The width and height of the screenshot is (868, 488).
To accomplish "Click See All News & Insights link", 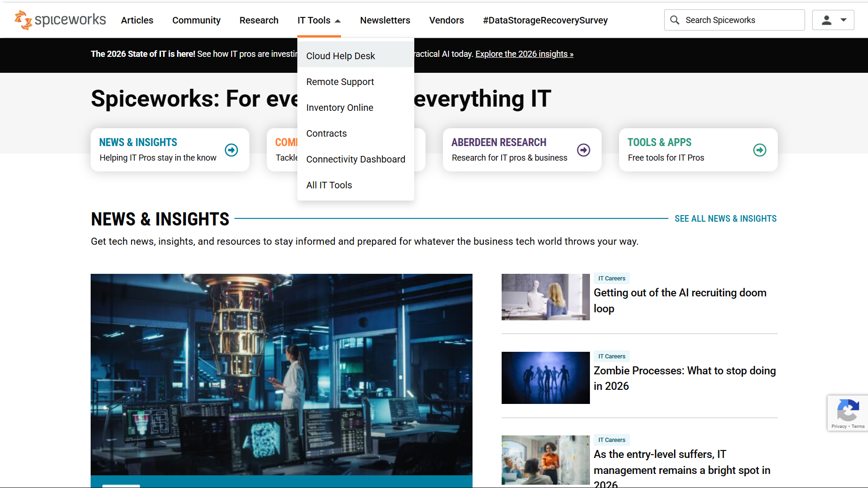I will (x=725, y=218).
